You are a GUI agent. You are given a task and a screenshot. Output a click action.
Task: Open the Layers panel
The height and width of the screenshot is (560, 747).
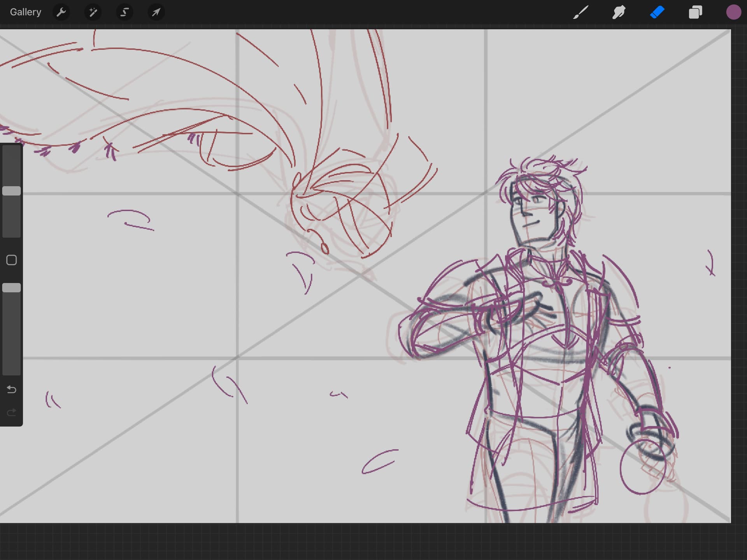pyautogui.click(x=695, y=12)
